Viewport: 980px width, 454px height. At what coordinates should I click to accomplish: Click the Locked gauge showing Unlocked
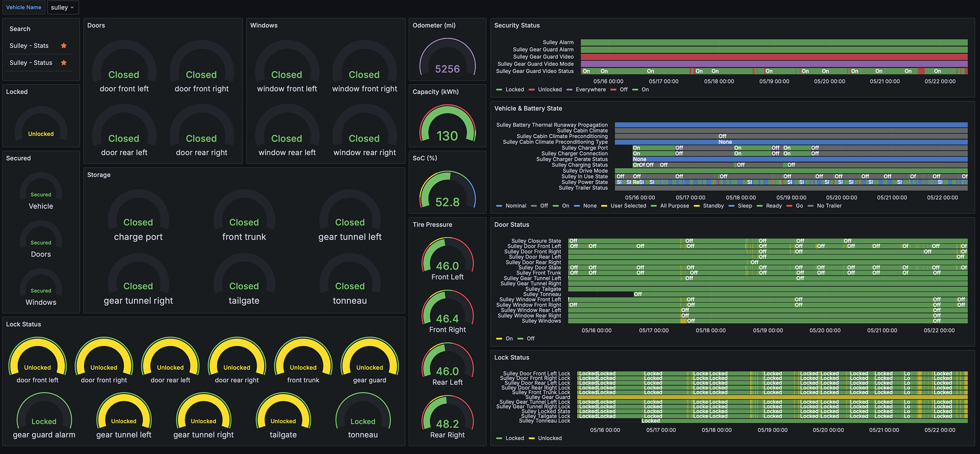[41, 123]
